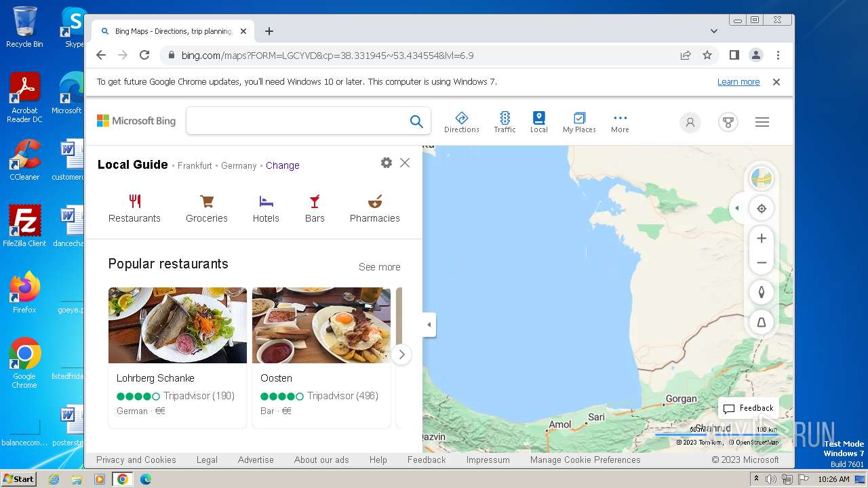Image resolution: width=868 pixels, height=488 pixels.
Task: Open Chrome tab search dropdown
Action: click(x=714, y=31)
